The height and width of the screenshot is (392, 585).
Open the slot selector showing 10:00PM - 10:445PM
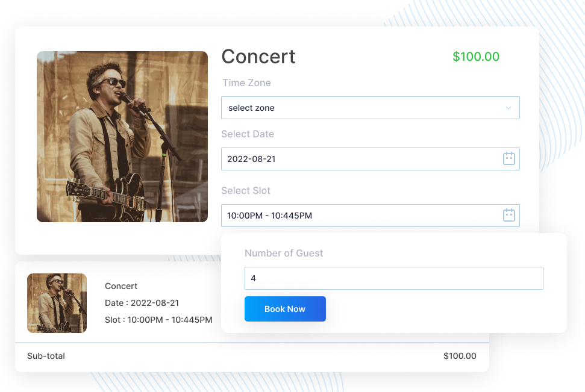pyautogui.click(x=371, y=215)
